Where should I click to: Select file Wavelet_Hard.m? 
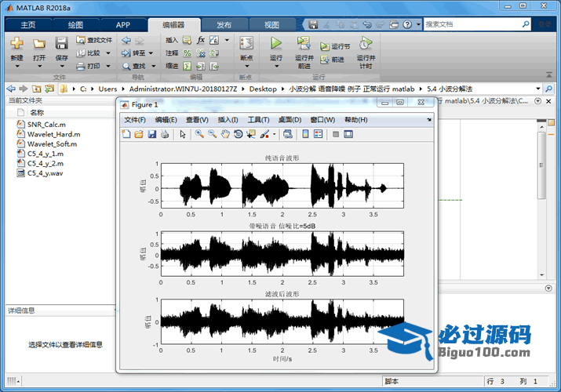(54, 134)
